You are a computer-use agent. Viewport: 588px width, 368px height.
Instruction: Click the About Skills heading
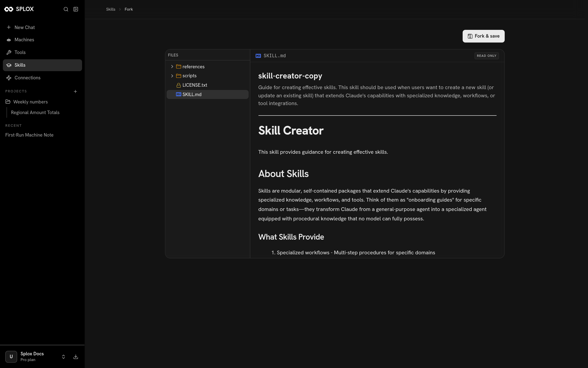pyautogui.click(x=283, y=174)
